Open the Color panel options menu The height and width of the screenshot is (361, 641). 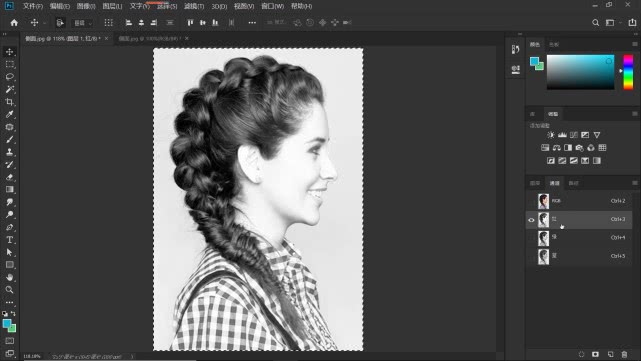click(634, 44)
